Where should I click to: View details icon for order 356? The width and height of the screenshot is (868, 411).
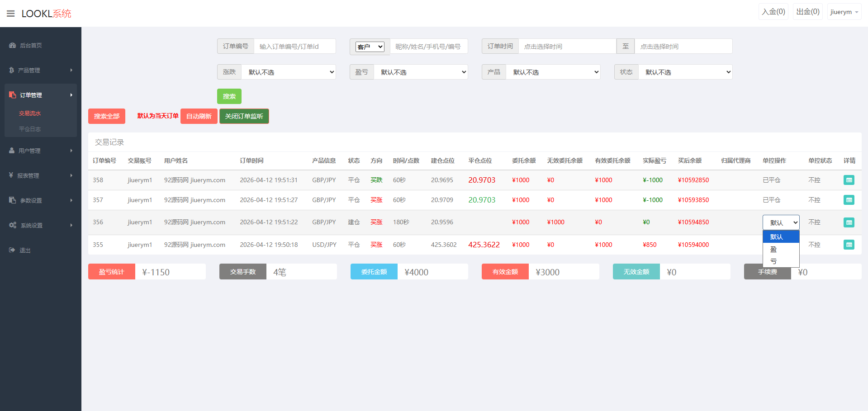tap(849, 222)
